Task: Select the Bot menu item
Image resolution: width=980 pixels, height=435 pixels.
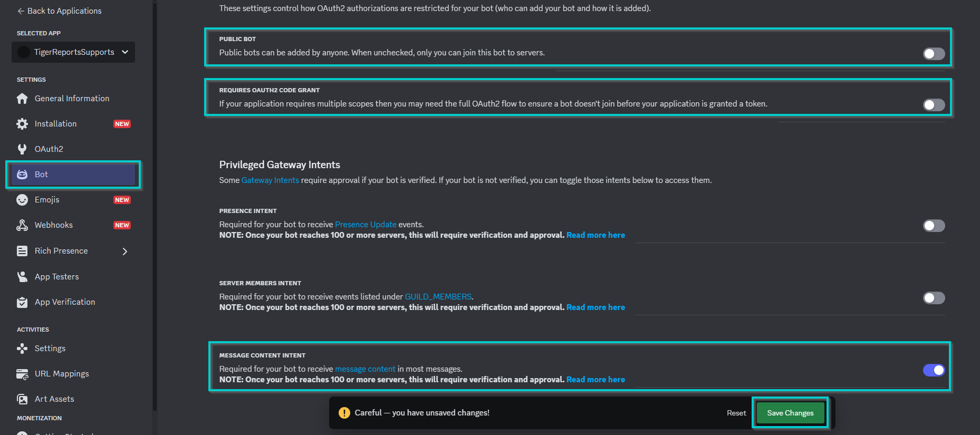Action: [x=73, y=175]
